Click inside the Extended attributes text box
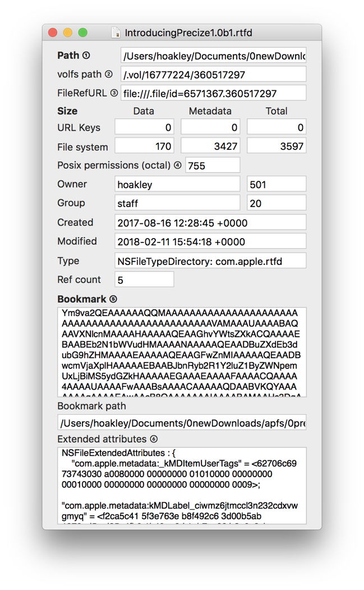The width and height of the screenshot is (364, 590). [x=182, y=486]
